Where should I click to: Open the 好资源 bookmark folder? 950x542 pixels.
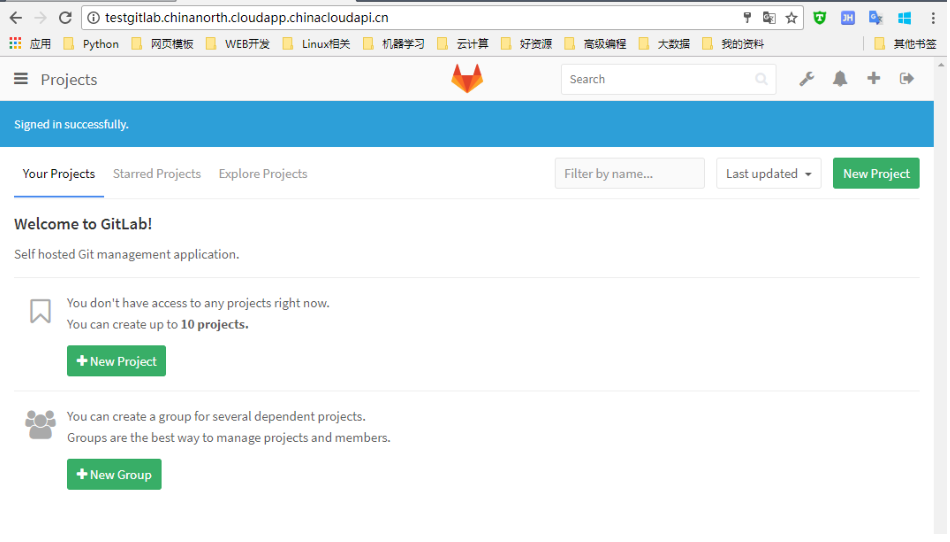(526, 44)
